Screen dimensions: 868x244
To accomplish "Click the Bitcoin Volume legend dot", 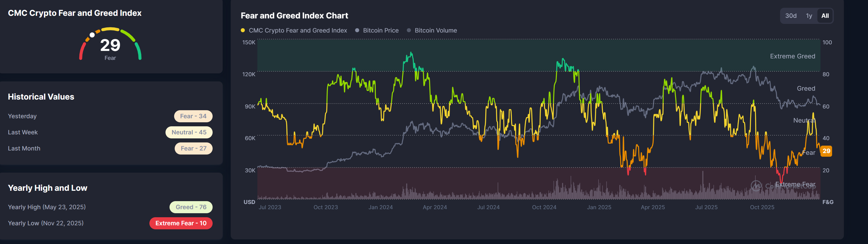I will click(409, 30).
